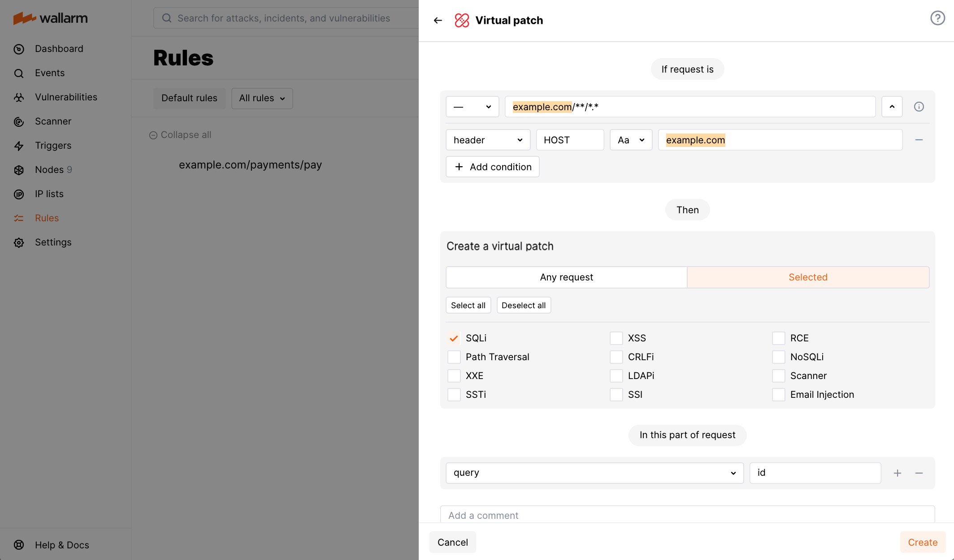954x560 pixels.
Task: Click the info icon next to the URI condition
Action: [919, 107]
